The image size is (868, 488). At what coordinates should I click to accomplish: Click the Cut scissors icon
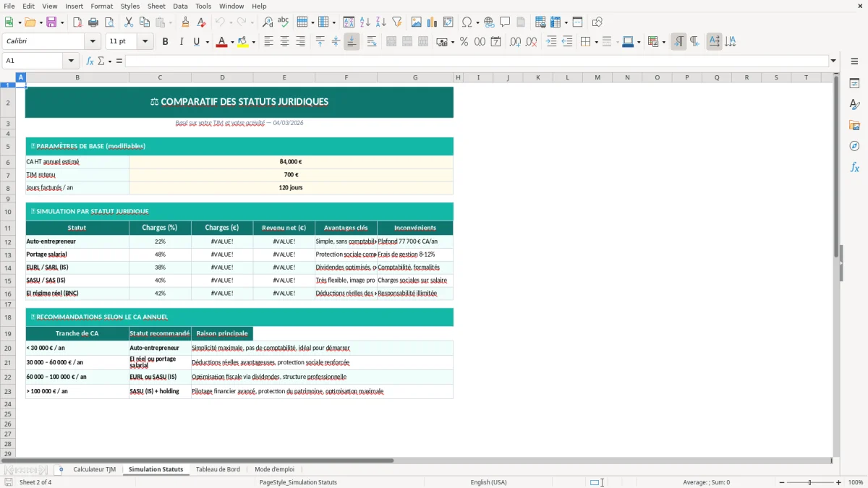[129, 22]
